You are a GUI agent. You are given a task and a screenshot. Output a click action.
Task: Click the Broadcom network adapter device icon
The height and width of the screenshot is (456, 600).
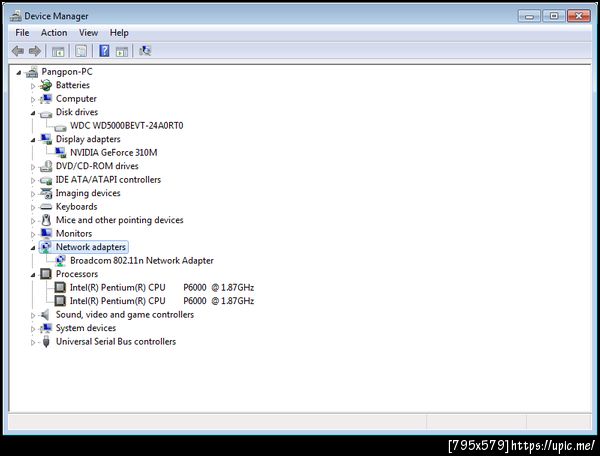pos(60,261)
